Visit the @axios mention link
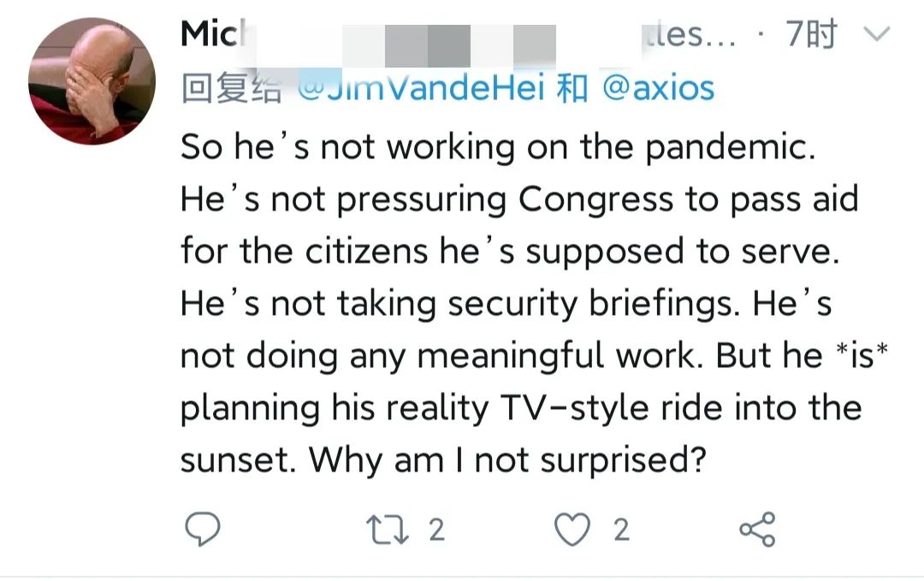 click(x=658, y=88)
